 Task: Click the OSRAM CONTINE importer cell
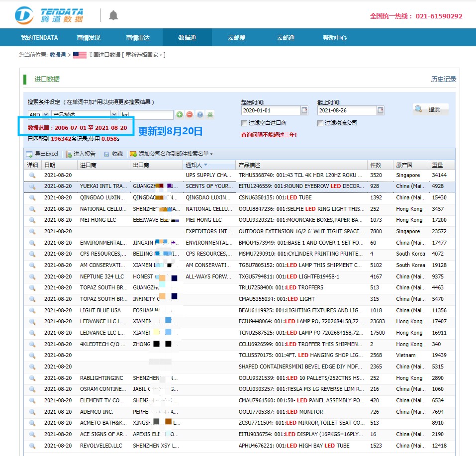[103, 389]
